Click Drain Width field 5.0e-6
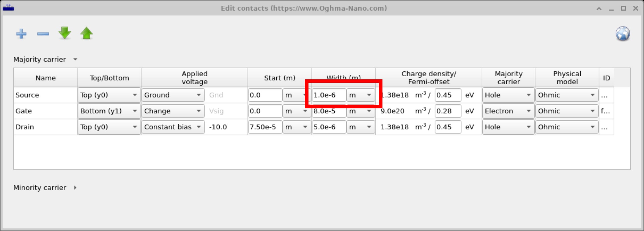The height and width of the screenshot is (231, 644). [x=329, y=127]
